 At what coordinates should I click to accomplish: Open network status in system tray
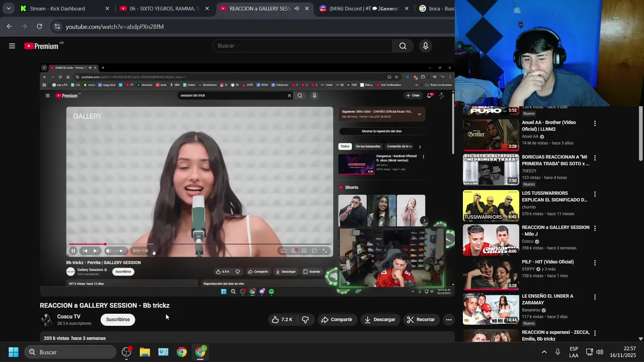coord(589,352)
